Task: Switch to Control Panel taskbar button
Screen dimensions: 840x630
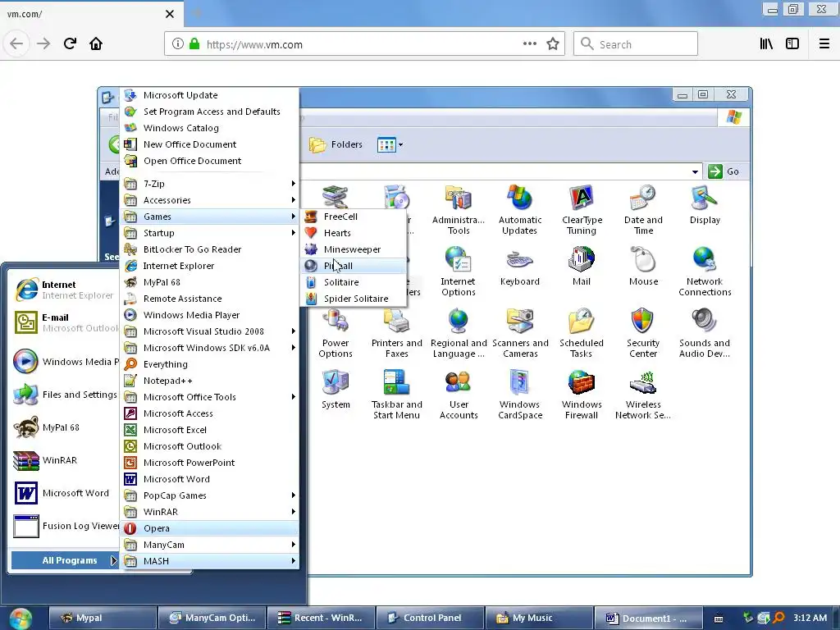Action: pyautogui.click(x=430, y=619)
